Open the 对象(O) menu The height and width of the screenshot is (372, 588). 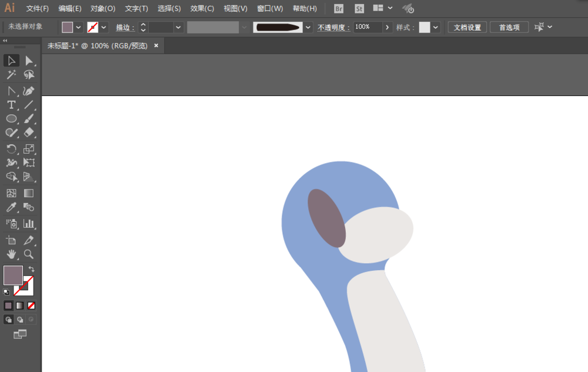(103, 8)
